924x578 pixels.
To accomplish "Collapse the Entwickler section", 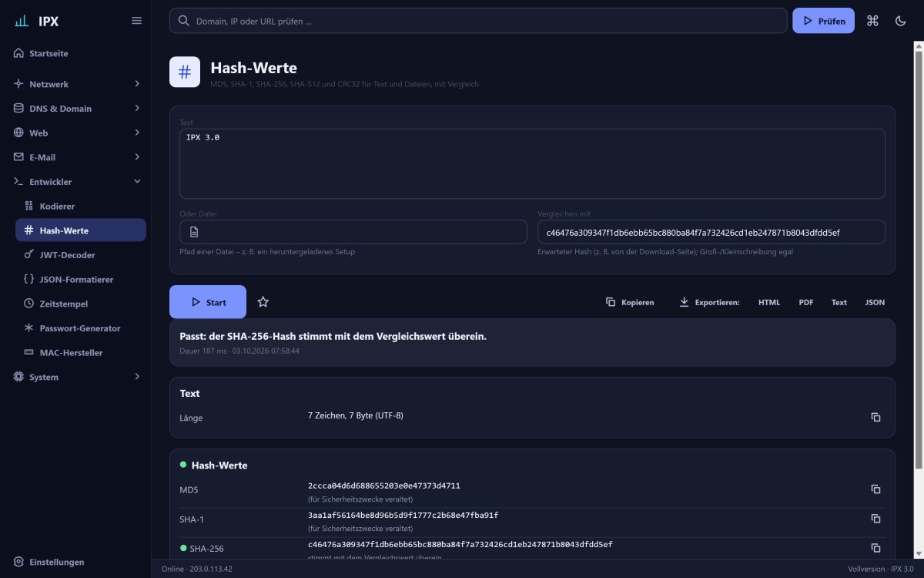I will pyautogui.click(x=77, y=182).
